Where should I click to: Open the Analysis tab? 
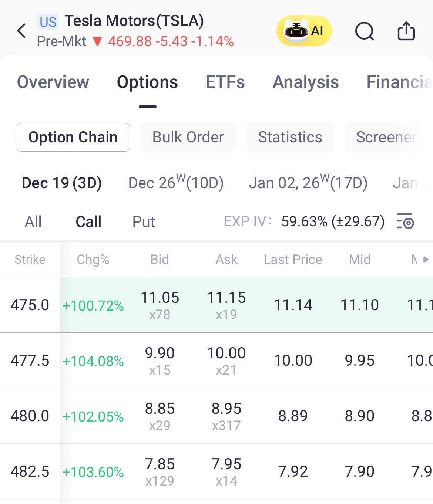point(306,82)
